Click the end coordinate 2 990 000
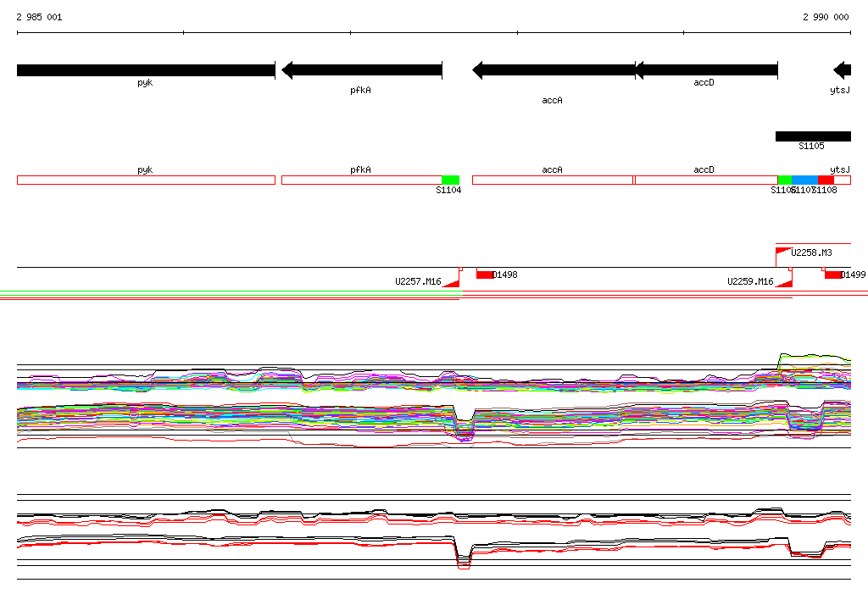 (x=826, y=17)
